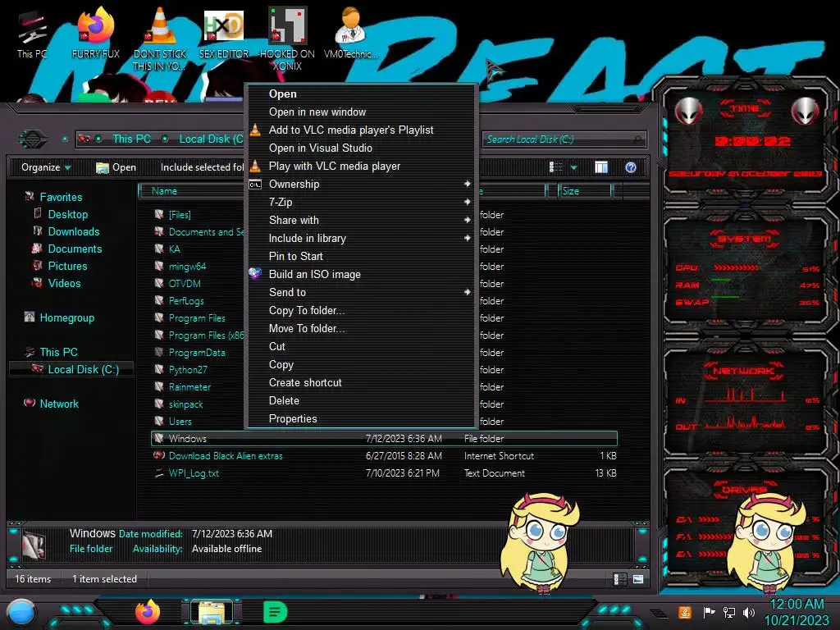Open the DONT STICK THIS VLC shortcut

coord(160,39)
